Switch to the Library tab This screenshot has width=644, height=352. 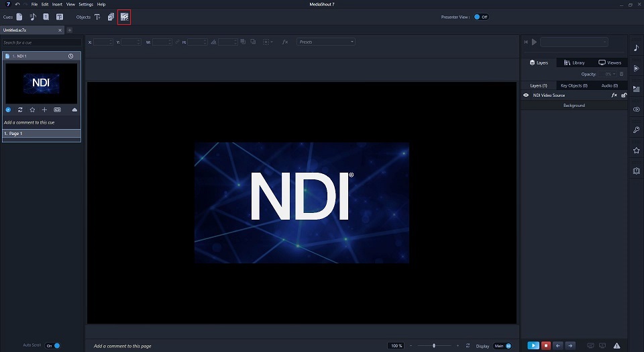coord(574,62)
